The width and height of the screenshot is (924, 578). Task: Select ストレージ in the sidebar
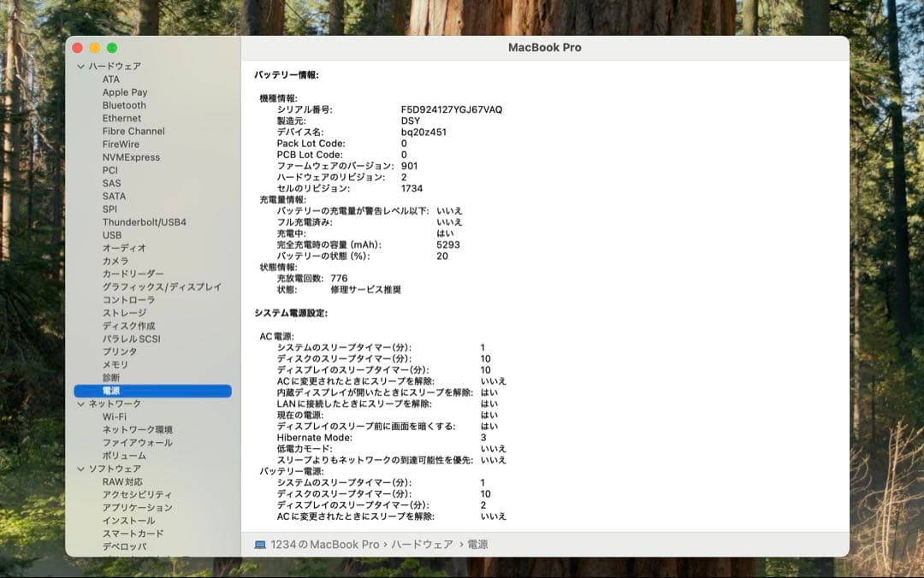click(124, 313)
